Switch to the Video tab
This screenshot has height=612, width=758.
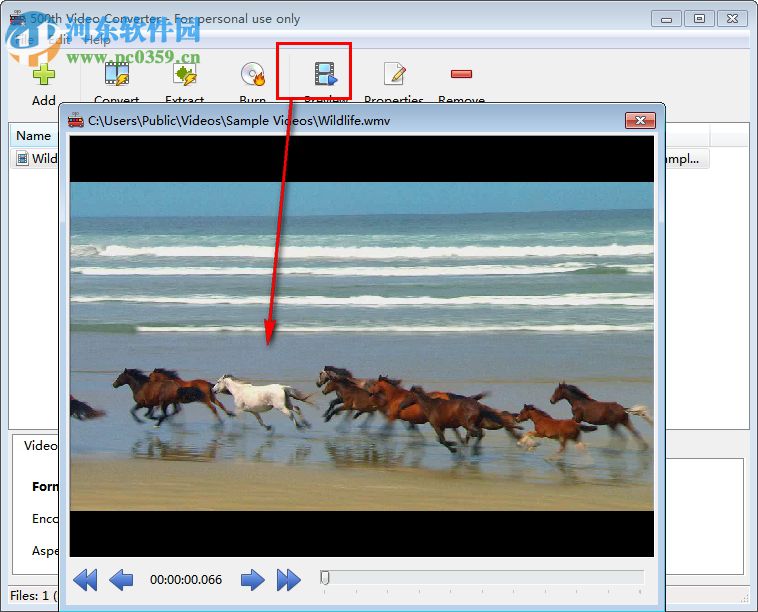pyautogui.click(x=41, y=445)
